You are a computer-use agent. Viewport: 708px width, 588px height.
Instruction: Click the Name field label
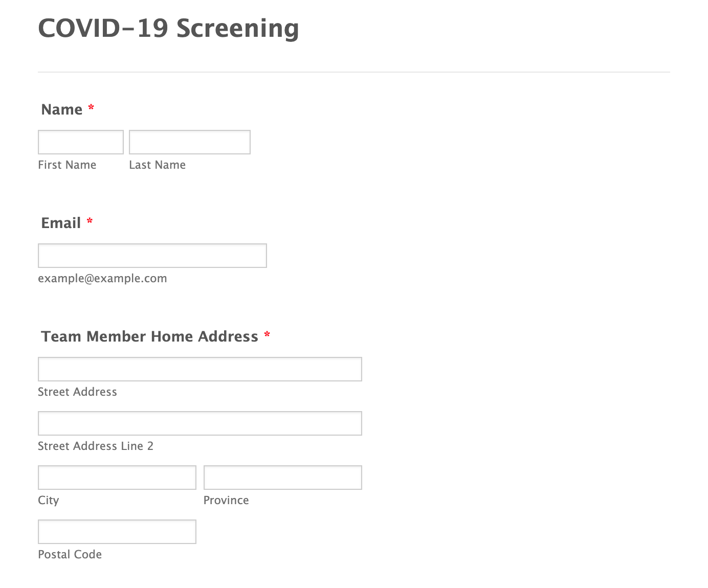(x=62, y=109)
